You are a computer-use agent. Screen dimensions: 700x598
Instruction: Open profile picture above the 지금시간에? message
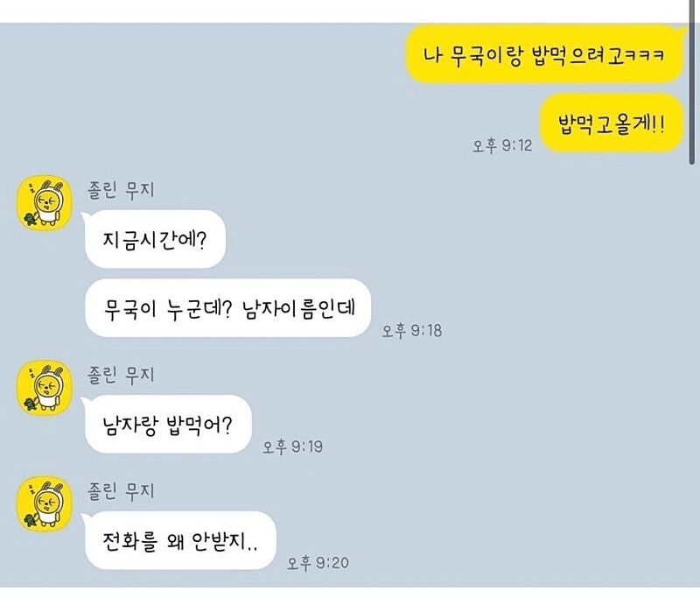pos(45,202)
